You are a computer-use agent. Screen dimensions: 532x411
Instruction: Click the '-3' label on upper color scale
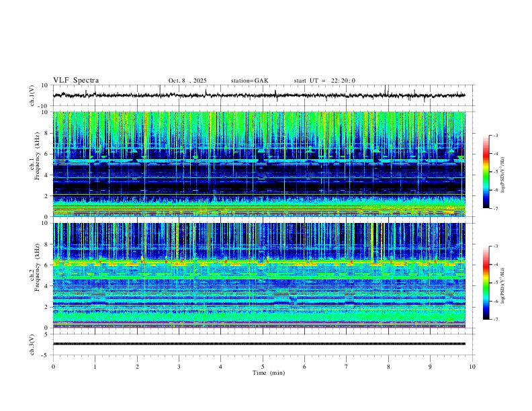pyautogui.click(x=496, y=135)
